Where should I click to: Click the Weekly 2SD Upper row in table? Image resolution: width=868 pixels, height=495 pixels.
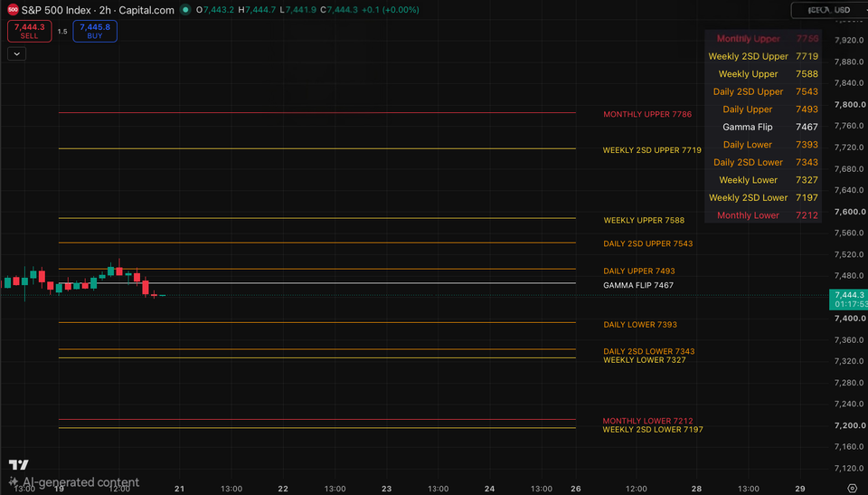pos(763,56)
